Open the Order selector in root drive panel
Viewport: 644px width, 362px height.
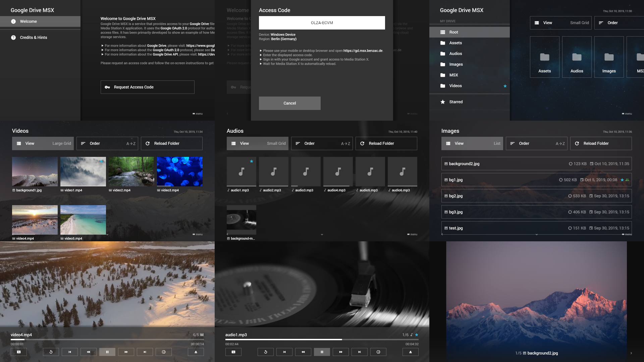[x=619, y=23]
